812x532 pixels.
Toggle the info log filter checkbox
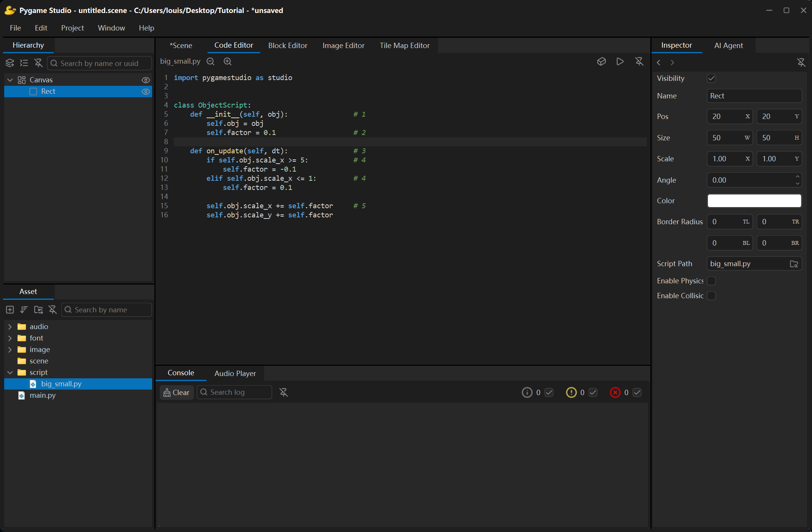(x=549, y=392)
